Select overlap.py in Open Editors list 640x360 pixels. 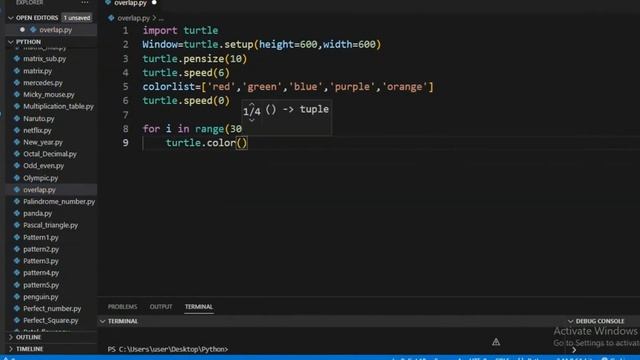point(56,30)
